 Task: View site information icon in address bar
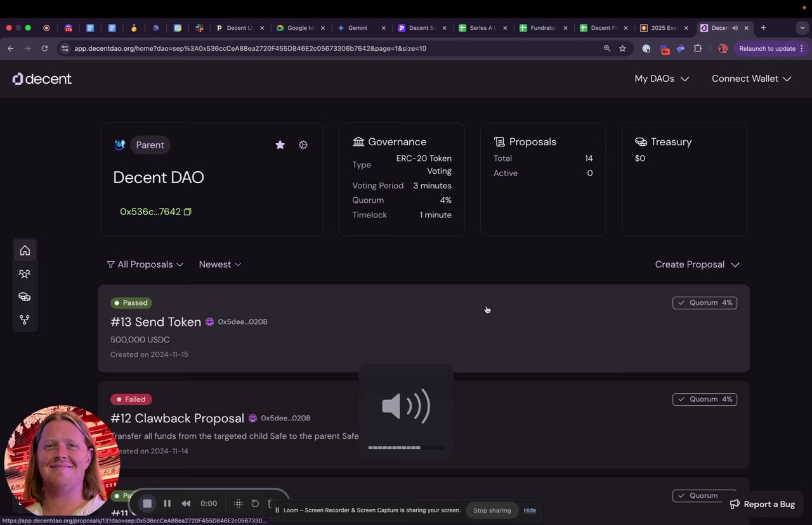pos(65,48)
